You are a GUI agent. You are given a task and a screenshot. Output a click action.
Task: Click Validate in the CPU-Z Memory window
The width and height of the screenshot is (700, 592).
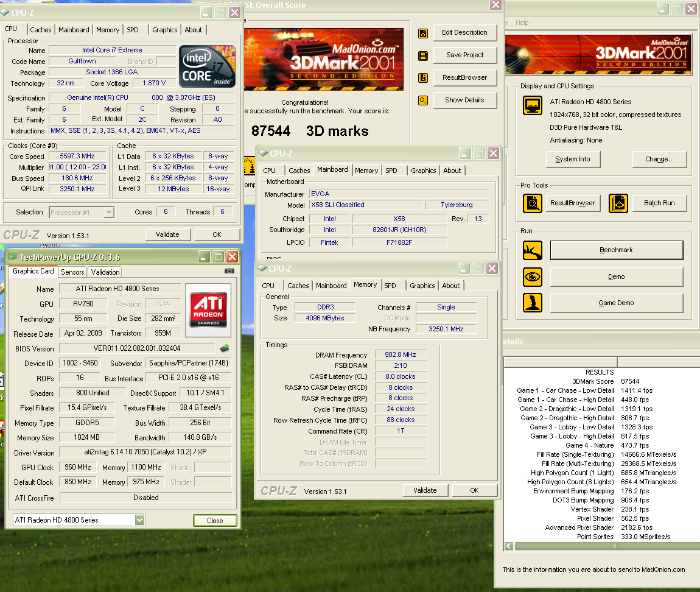tap(425, 490)
